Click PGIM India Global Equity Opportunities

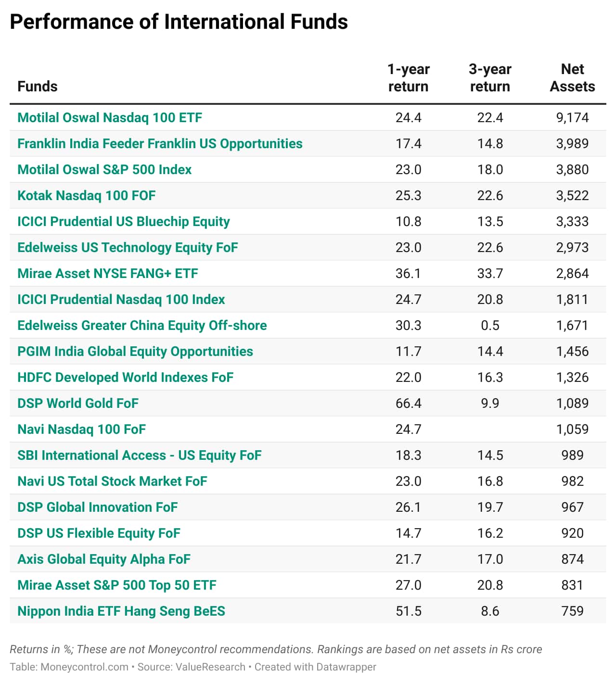(135, 352)
